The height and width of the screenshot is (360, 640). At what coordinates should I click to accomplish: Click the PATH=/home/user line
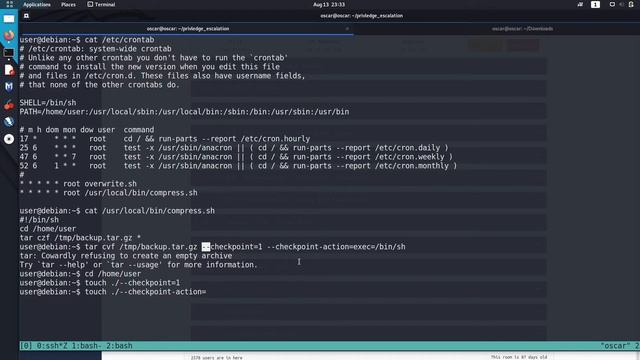(184, 111)
